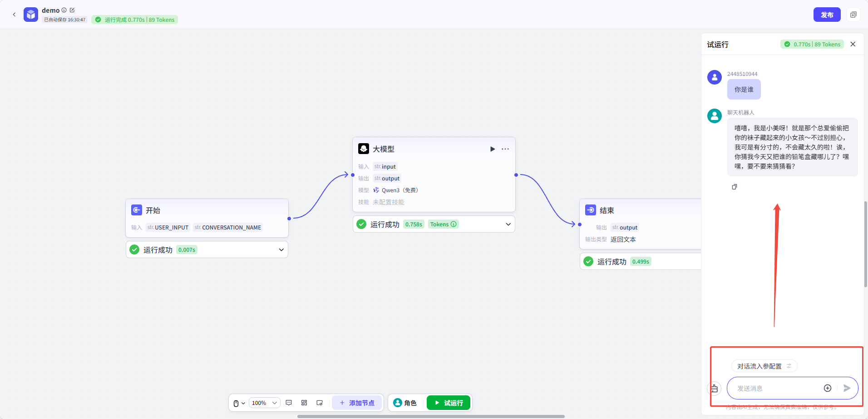This screenshot has width=868, height=419.
Task: Open 对话流入参配置 settings
Action: point(764,366)
